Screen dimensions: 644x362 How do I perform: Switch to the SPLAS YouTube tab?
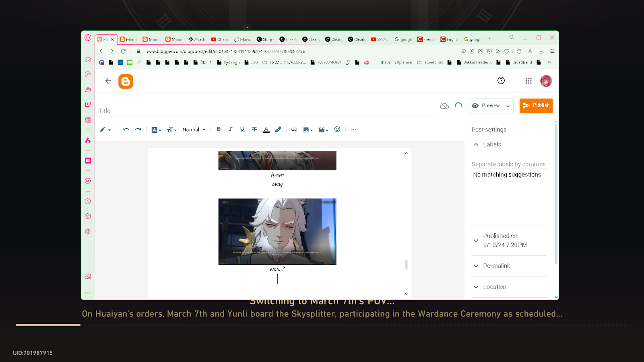(380, 39)
